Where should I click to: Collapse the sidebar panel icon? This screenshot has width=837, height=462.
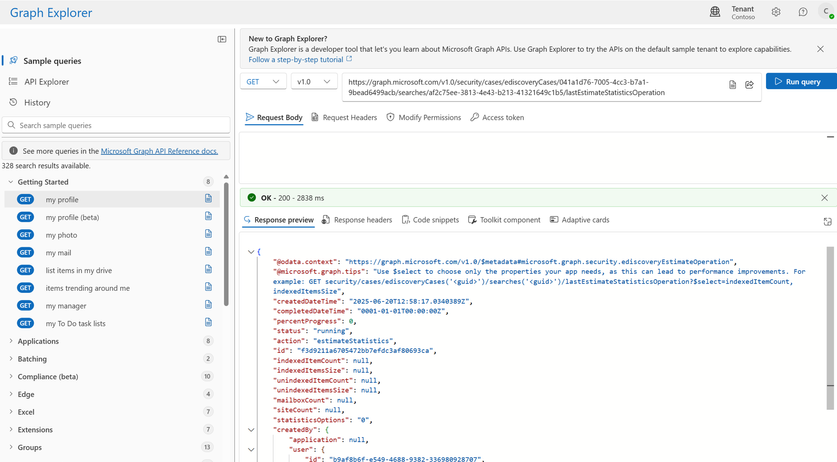point(222,39)
